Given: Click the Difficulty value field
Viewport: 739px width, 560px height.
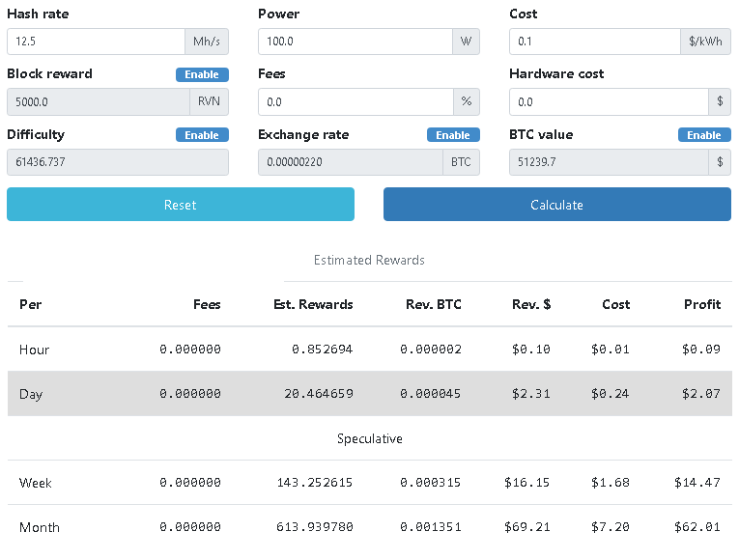Looking at the screenshot, I should point(118,162).
